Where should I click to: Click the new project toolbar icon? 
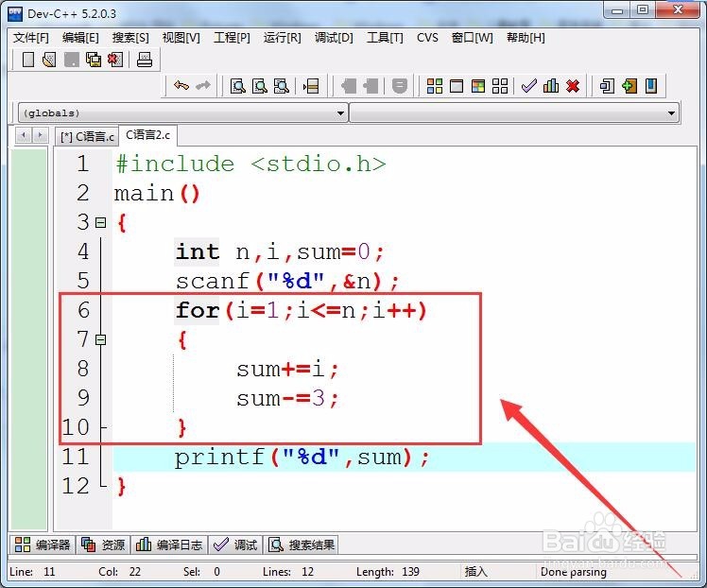[x=607, y=86]
